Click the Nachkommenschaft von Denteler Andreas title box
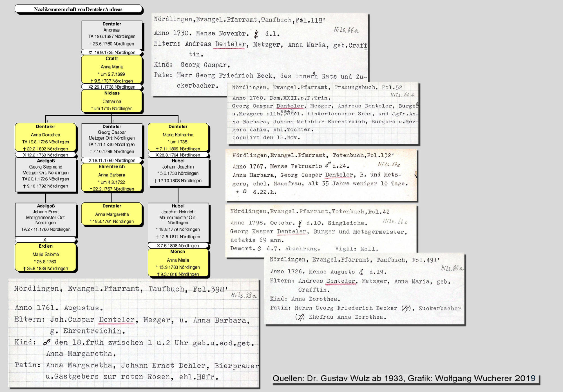563x392 pixels. pyautogui.click(x=78, y=9)
